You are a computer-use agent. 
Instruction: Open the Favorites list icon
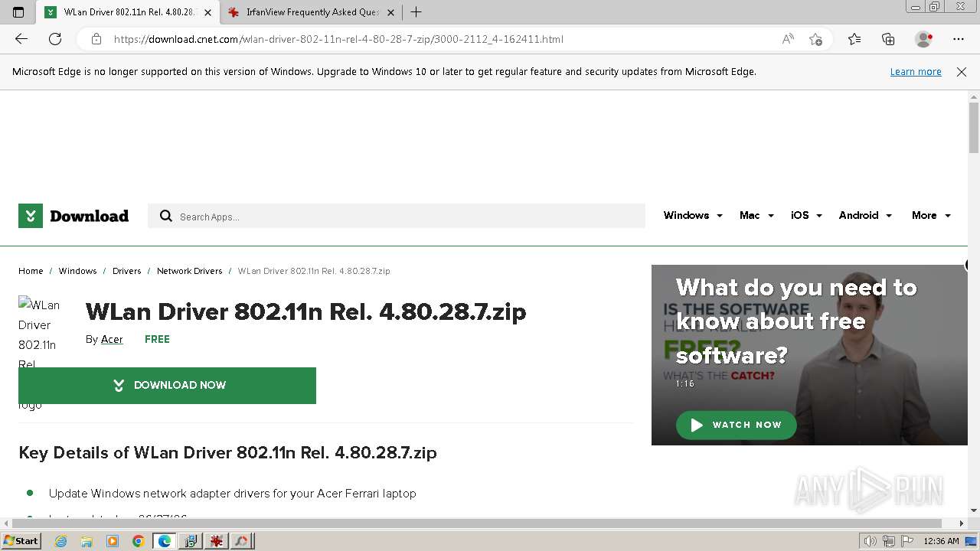(854, 39)
